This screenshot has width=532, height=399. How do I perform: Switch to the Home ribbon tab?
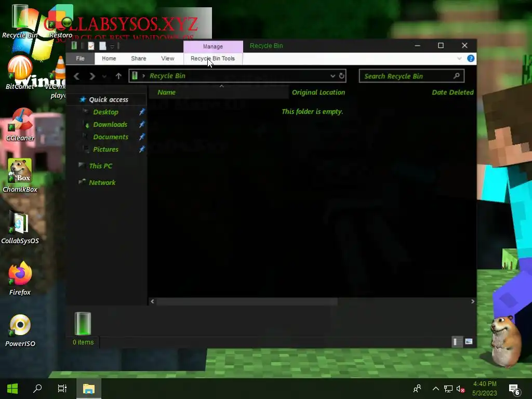click(x=109, y=58)
